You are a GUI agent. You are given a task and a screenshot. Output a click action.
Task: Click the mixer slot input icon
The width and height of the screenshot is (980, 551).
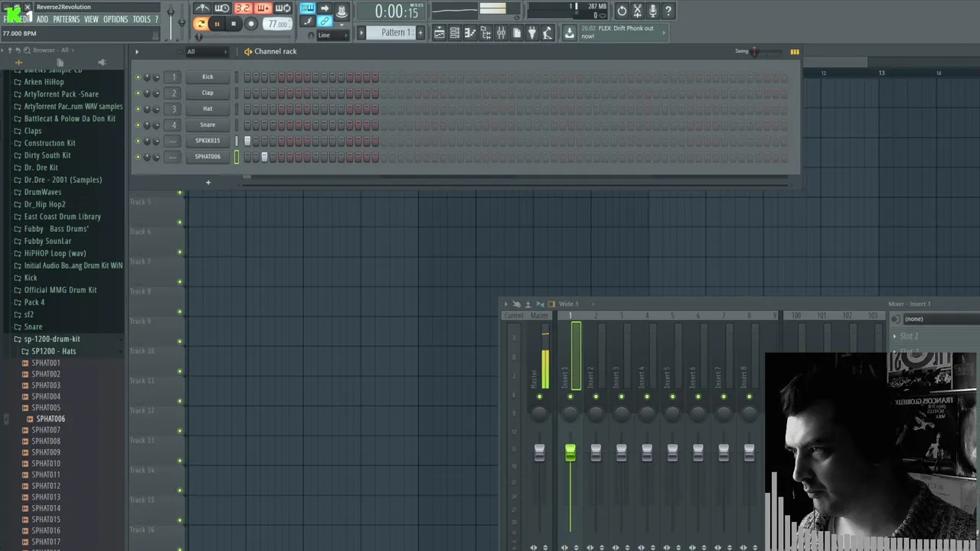click(896, 319)
